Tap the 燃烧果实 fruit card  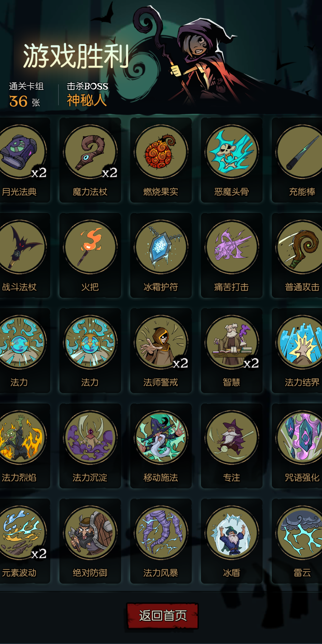[161, 160]
